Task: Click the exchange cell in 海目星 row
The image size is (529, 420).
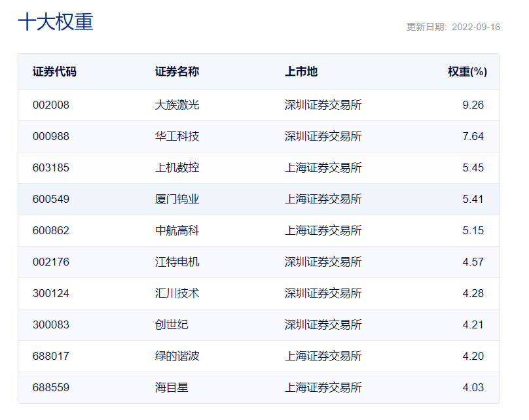Action: pos(323,387)
